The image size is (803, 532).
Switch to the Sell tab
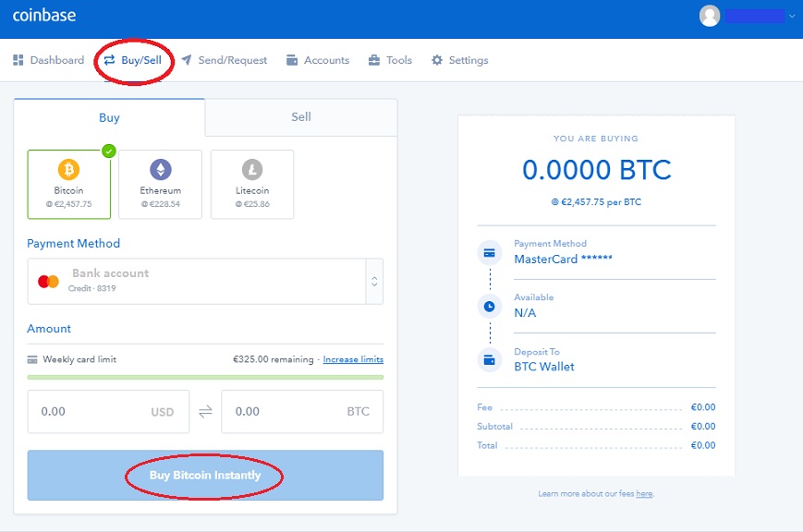(x=301, y=117)
